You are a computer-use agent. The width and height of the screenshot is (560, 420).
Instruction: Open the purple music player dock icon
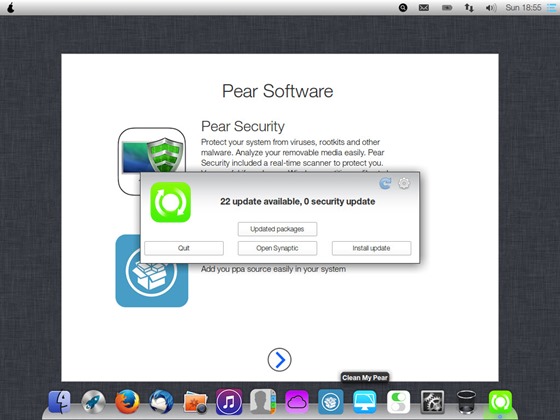coord(229,402)
